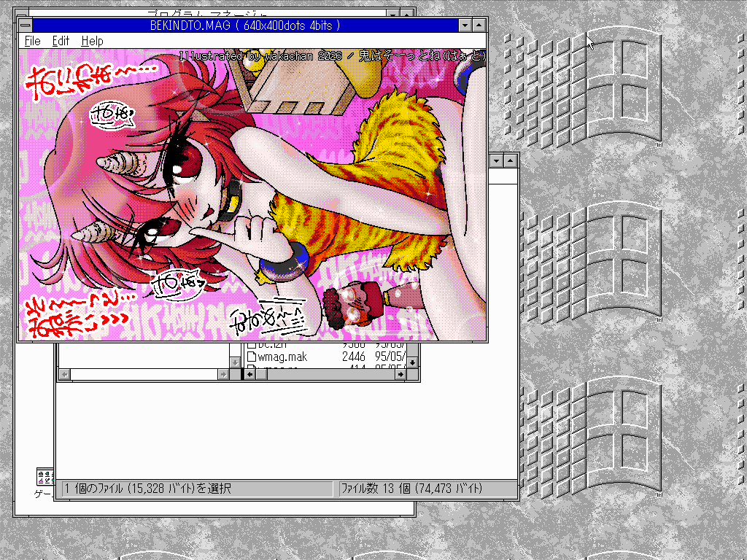This screenshot has height=560, width=747.
Task: Open the BEKINDTO.MAG window control menu box
Action: click(x=25, y=26)
